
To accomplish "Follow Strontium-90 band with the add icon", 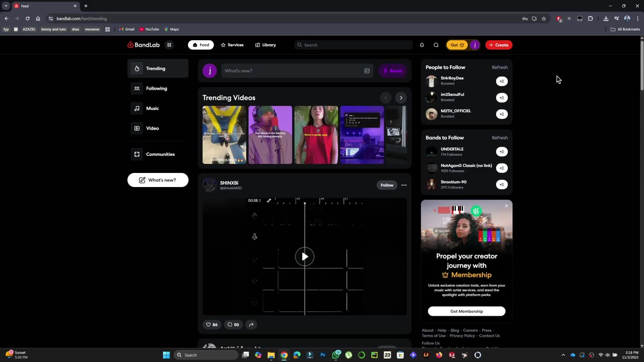I will (x=502, y=185).
